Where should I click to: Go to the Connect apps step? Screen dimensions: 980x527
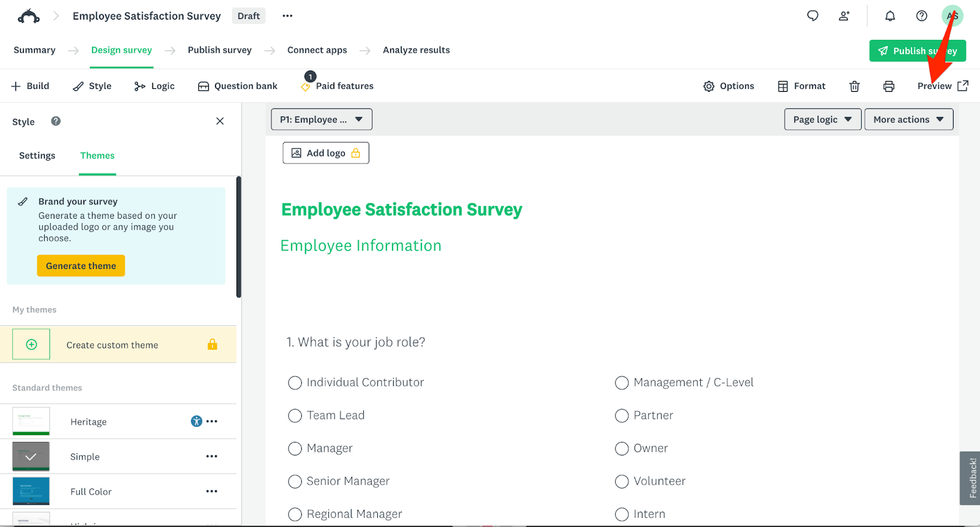click(317, 50)
